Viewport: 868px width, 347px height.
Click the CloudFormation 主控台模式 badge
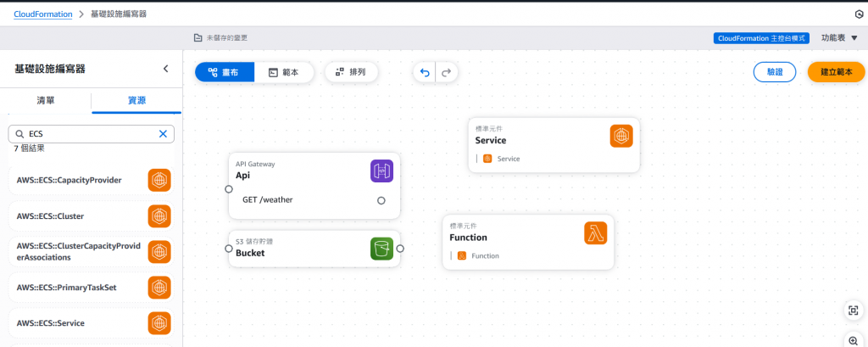[762, 38]
